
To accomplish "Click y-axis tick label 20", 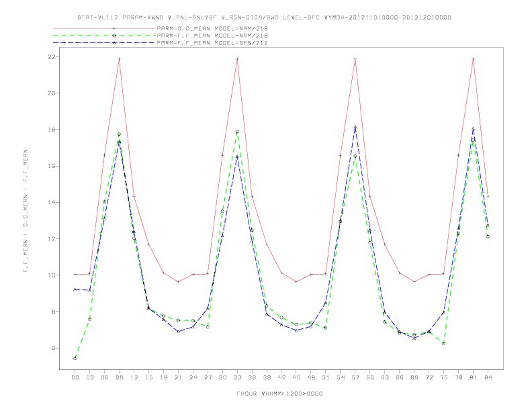I will [51, 93].
